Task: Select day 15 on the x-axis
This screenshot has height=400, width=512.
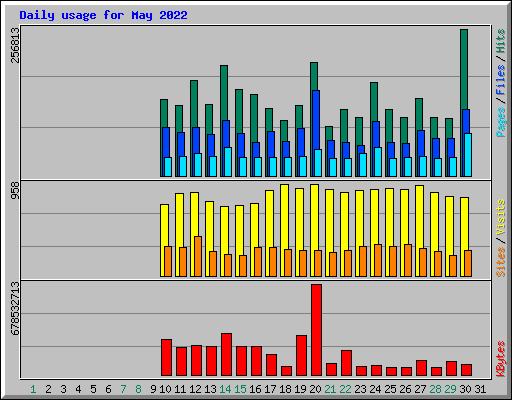Action: coord(240,389)
